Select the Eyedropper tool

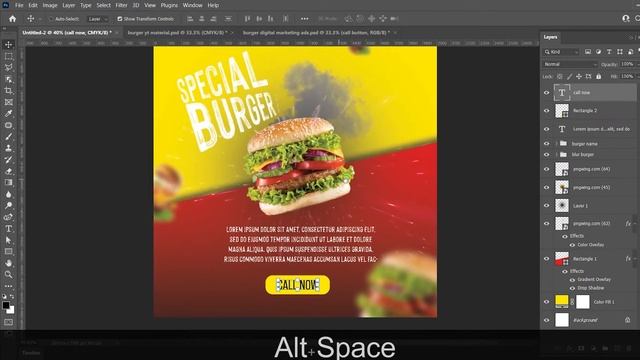9,113
